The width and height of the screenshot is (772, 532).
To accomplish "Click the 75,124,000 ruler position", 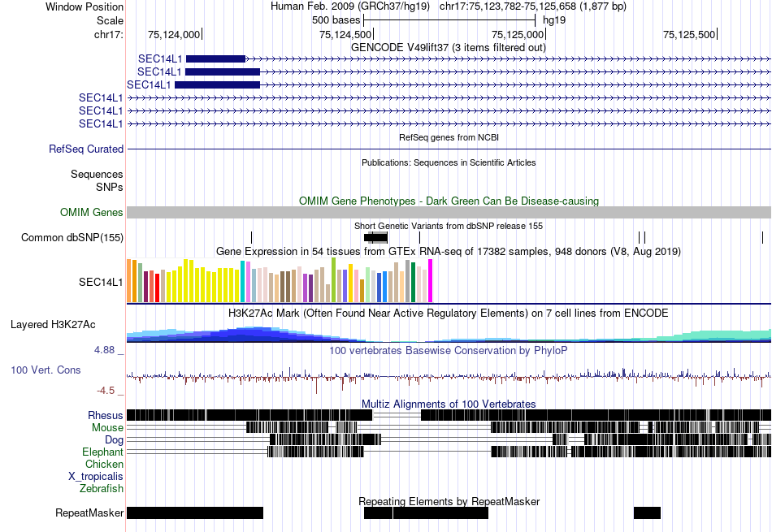I will (x=174, y=34).
